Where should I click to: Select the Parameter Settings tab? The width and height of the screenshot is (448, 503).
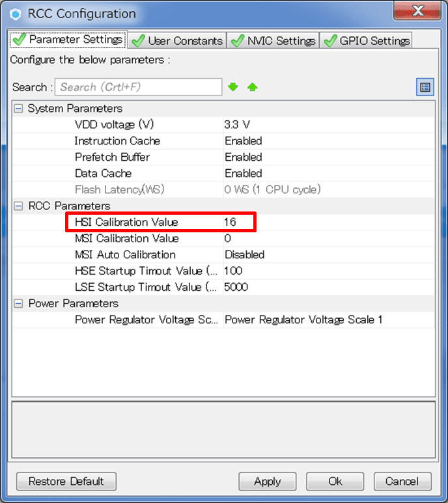(68, 40)
